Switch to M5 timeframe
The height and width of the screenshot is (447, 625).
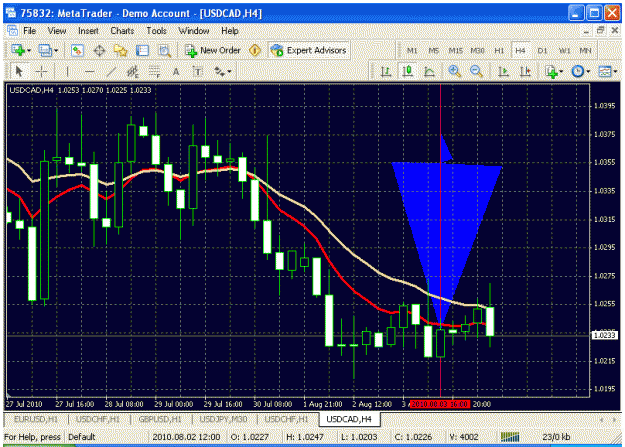pyautogui.click(x=434, y=51)
